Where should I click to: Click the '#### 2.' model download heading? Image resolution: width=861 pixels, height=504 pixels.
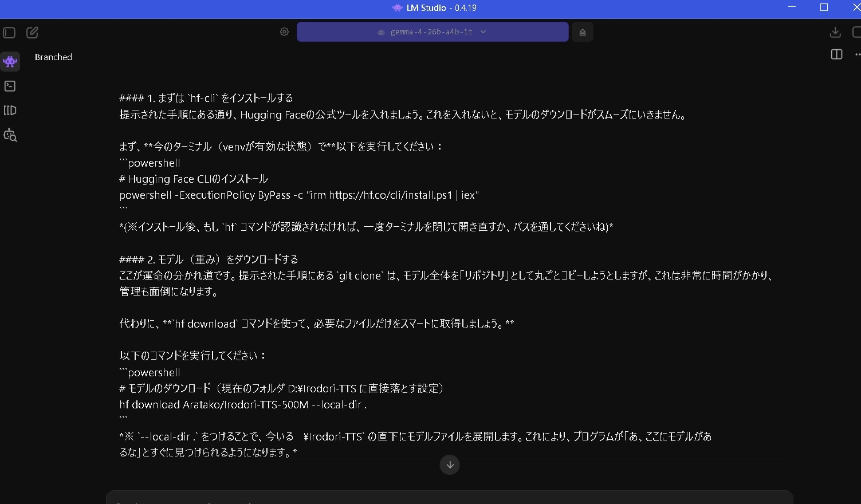point(209,259)
